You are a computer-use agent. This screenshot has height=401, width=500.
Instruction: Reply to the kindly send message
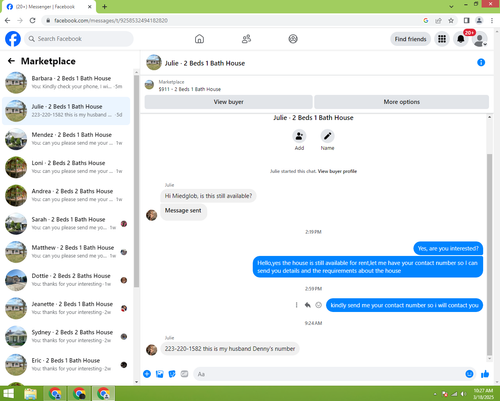click(x=308, y=305)
